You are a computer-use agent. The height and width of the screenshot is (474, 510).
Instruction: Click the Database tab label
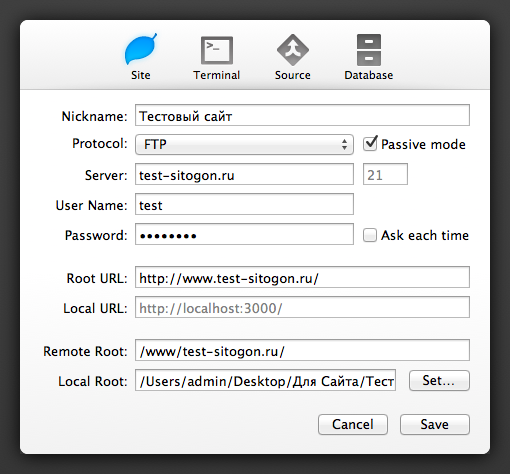pyautogui.click(x=369, y=75)
